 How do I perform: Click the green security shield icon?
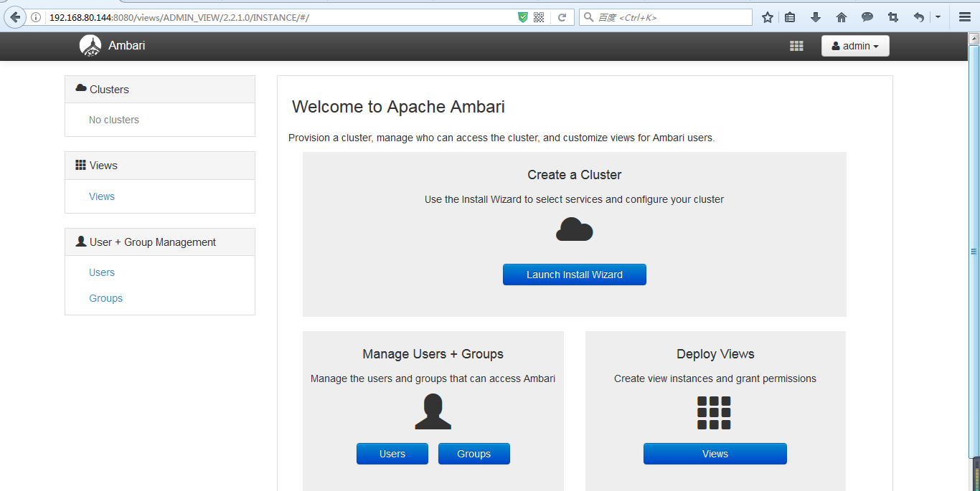(x=523, y=17)
